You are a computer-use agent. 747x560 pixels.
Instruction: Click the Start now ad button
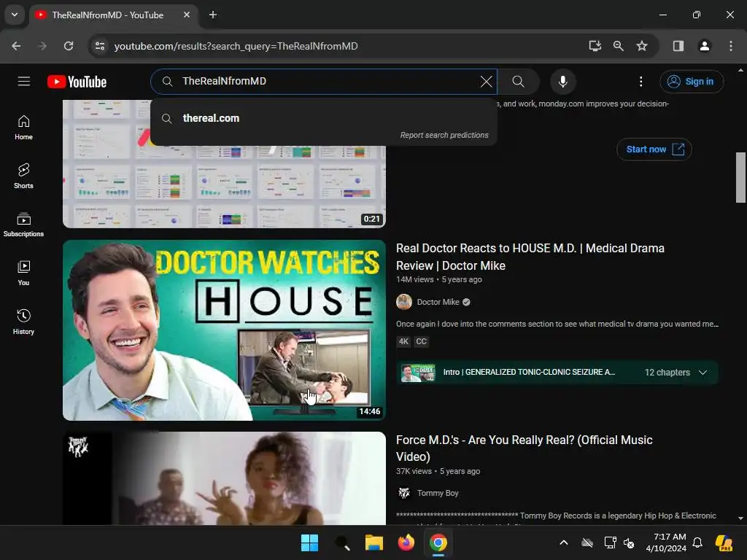pos(654,149)
